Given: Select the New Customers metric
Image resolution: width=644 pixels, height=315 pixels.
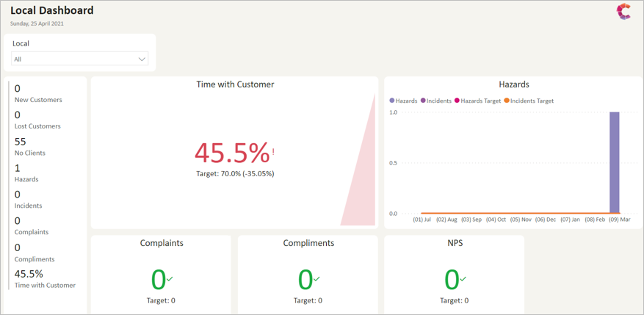Looking at the screenshot, I should 38,100.
